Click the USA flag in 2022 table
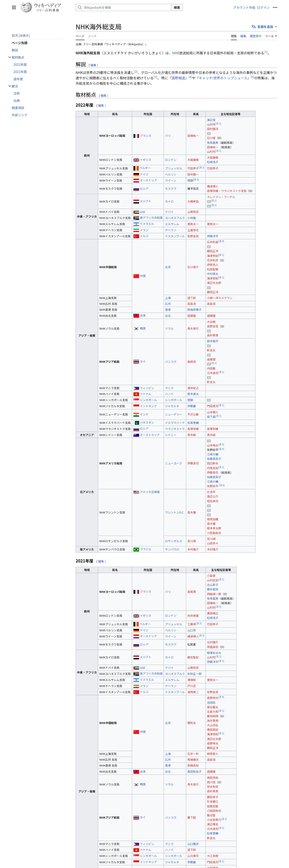The width and height of the screenshot is (289, 868). click(x=136, y=492)
